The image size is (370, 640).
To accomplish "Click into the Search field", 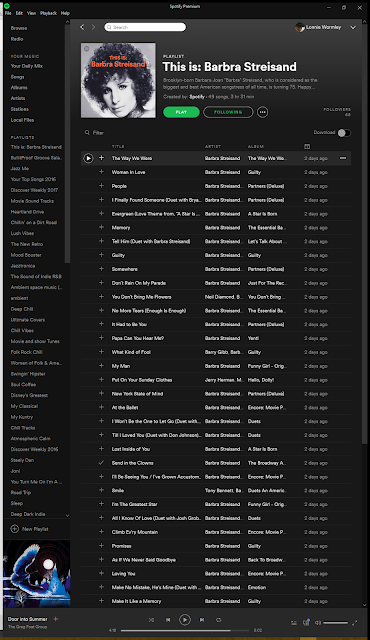I will click(145, 27).
